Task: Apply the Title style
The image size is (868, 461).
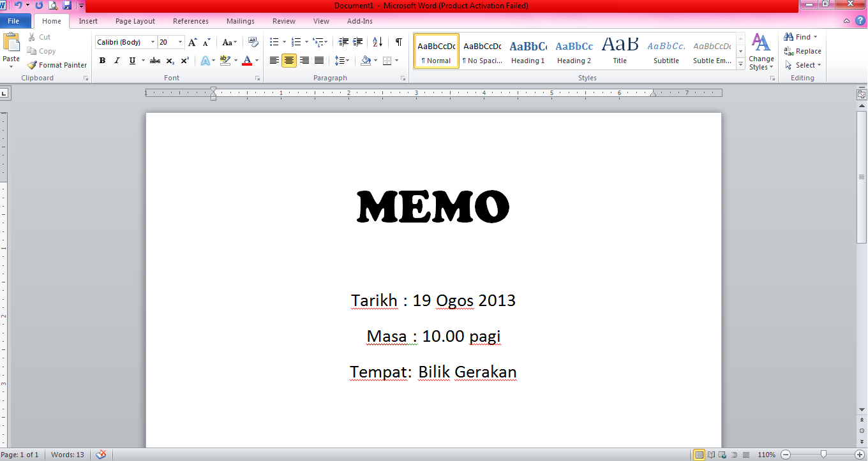Action: pos(620,51)
